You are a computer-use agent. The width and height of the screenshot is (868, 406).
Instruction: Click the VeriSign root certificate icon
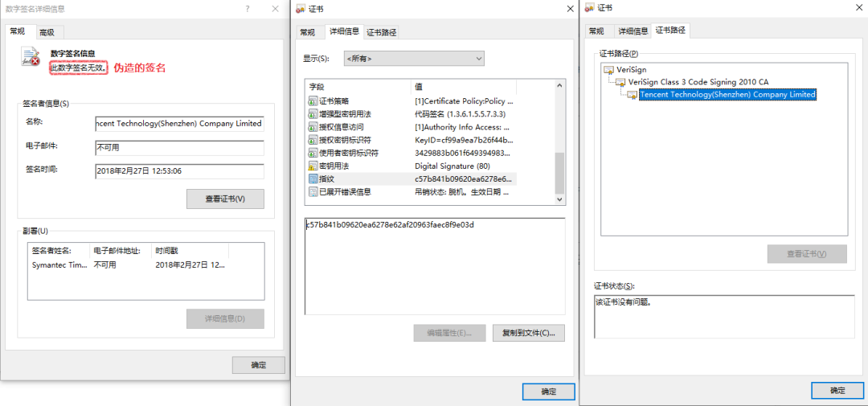coord(609,70)
